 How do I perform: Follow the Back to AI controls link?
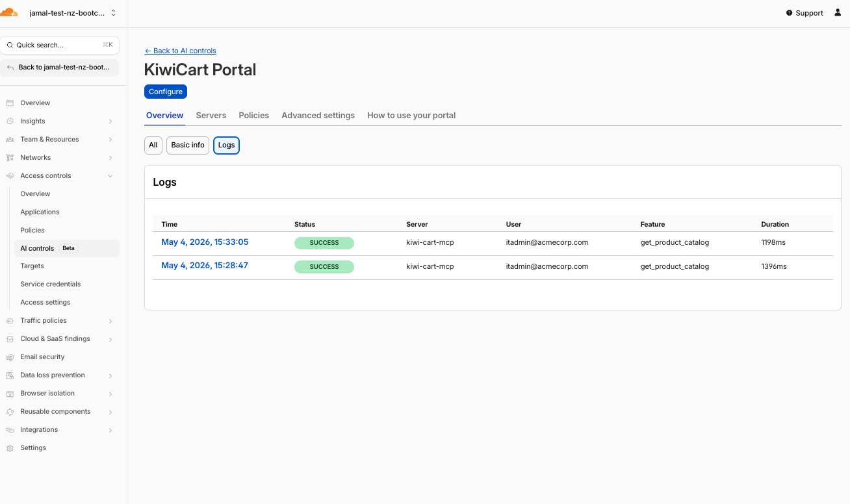tap(180, 51)
